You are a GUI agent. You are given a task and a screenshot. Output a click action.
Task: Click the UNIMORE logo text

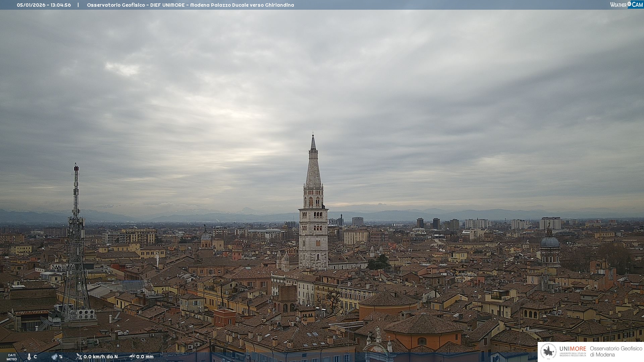pyautogui.click(x=573, y=349)
